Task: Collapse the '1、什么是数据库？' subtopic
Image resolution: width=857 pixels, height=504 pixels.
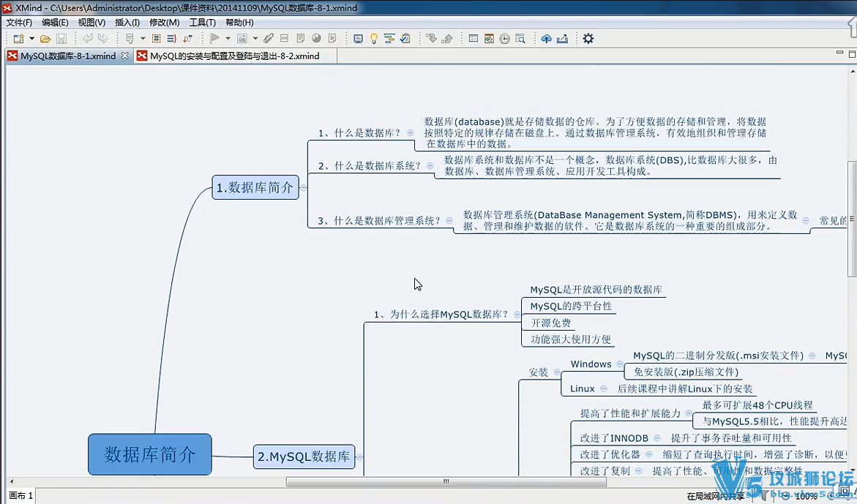Action: tap(410, 132)
